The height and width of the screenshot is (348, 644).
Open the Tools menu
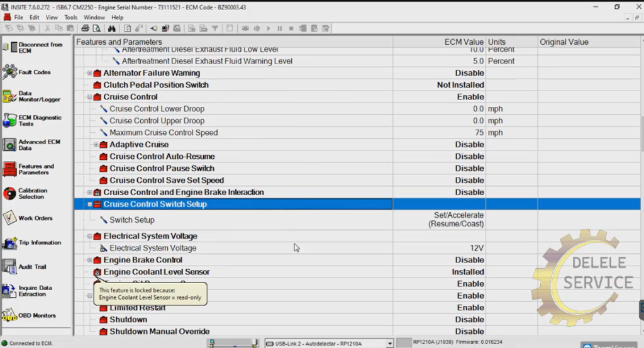click(x=71, y=18)
